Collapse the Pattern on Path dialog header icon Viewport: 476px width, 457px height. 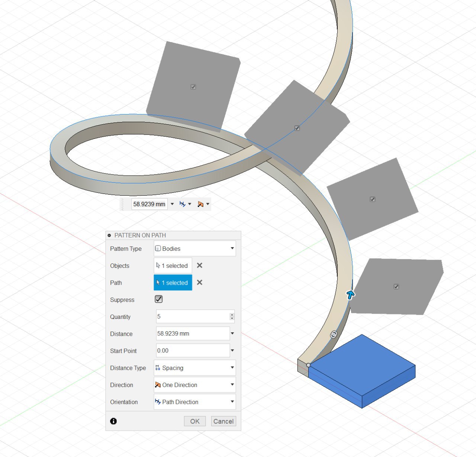(109, 235)
